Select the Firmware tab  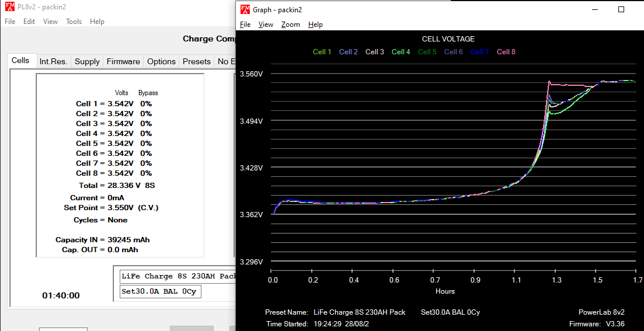[x=123, y=61]
